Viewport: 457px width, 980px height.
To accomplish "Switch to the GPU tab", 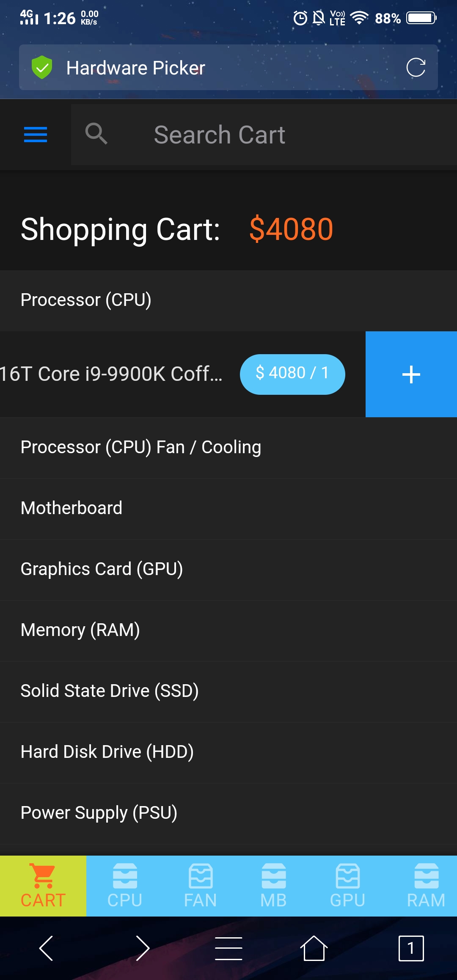I will (348, 886).
